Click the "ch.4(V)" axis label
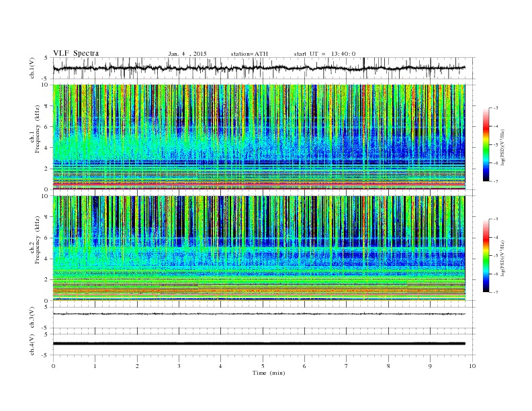 pyautogui.click(x=32, y=345)
